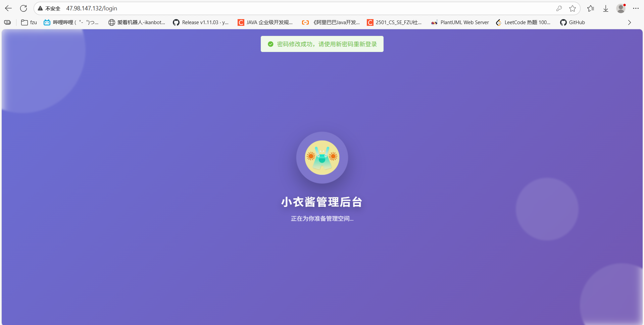The height and width of the screenshot is (325, 644).
Task: Open the LeetCode 热题 100 bookmark
Action: 523,22
